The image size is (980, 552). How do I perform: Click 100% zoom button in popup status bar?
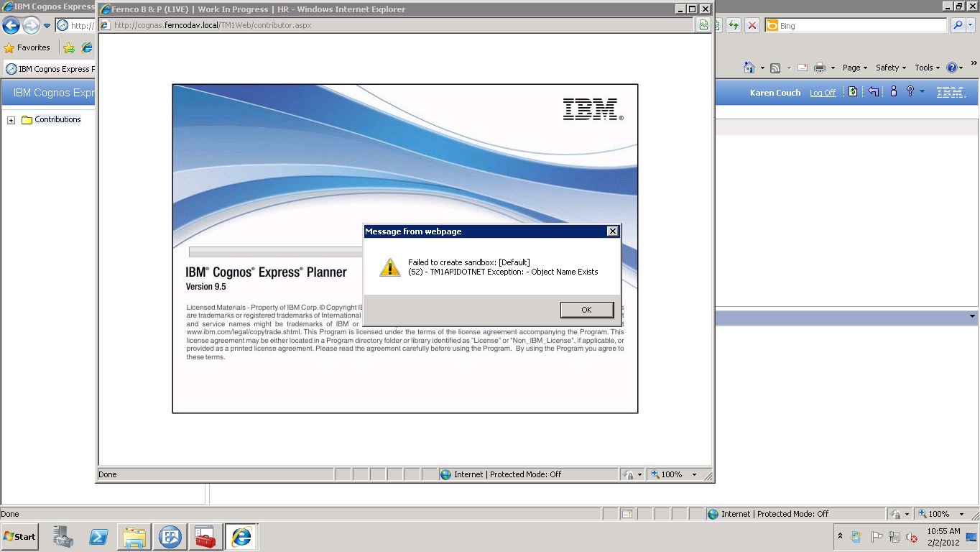click(667, 474)
